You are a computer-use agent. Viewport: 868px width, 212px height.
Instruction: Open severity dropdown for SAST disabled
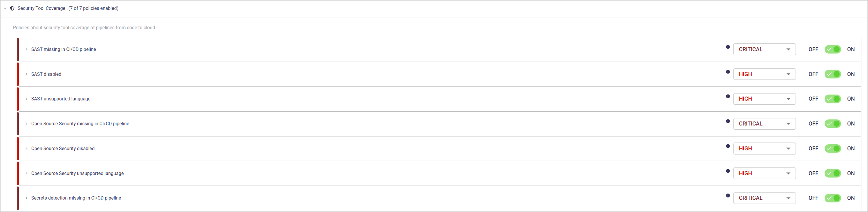coord(764,74)
